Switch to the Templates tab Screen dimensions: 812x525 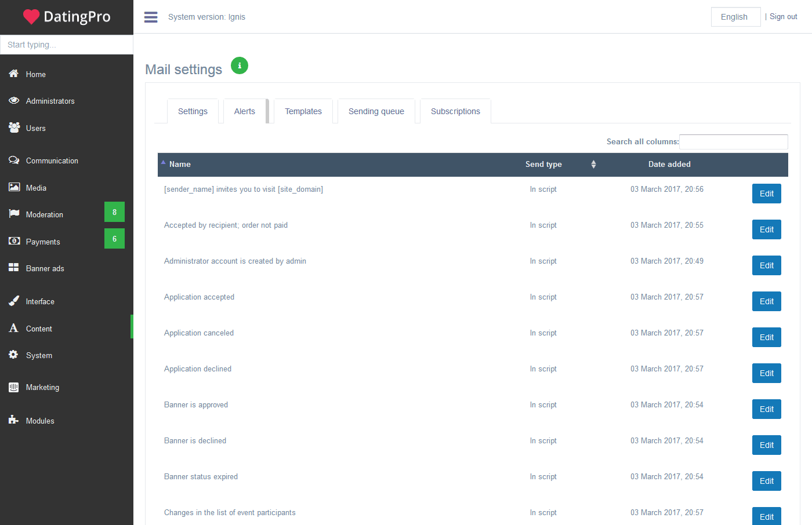pyautogui.click(x=303, y=111)
